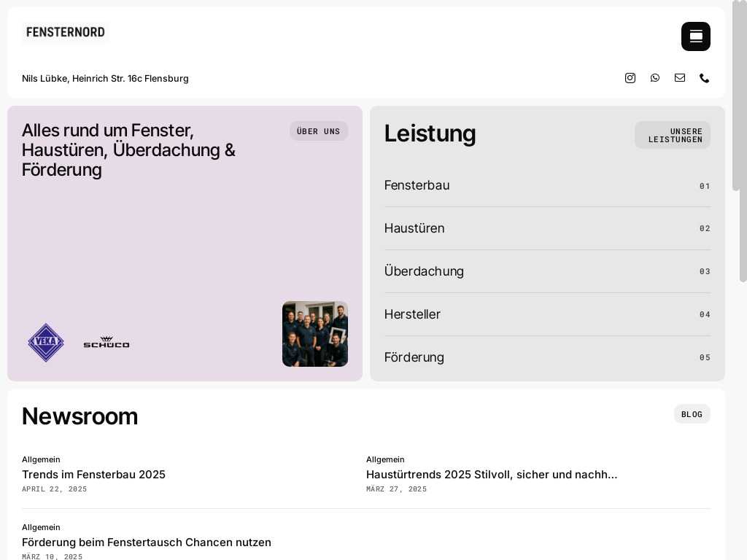Click the VEKA manufacturer logo
This screenshot has width=747, height=560.
pyautogui.click(x=46, y=343)
